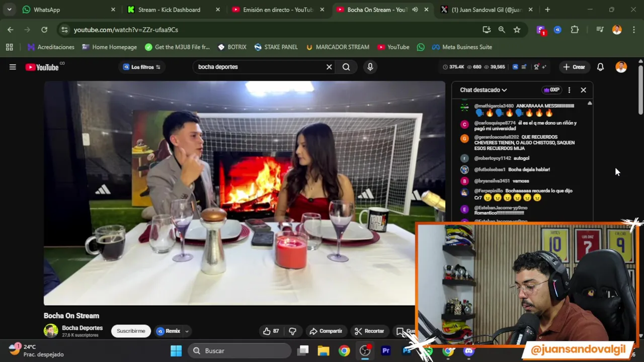Mute the Bocha On Stream tab audio

415,10
